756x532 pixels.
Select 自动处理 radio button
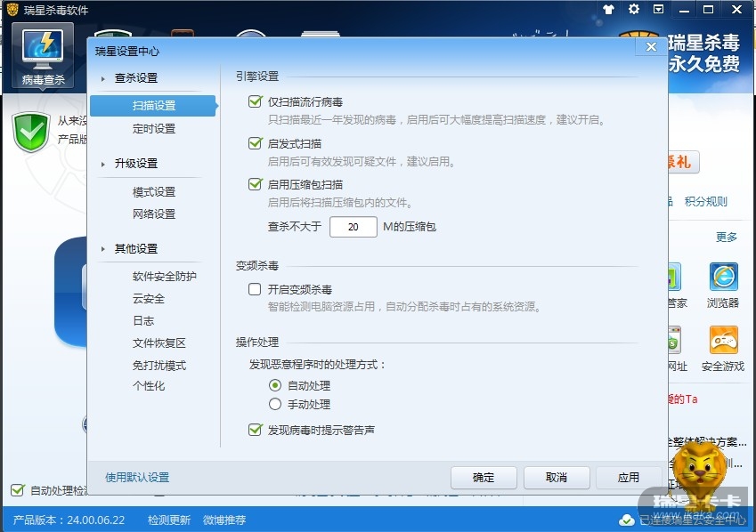click(x=275, y=385)
